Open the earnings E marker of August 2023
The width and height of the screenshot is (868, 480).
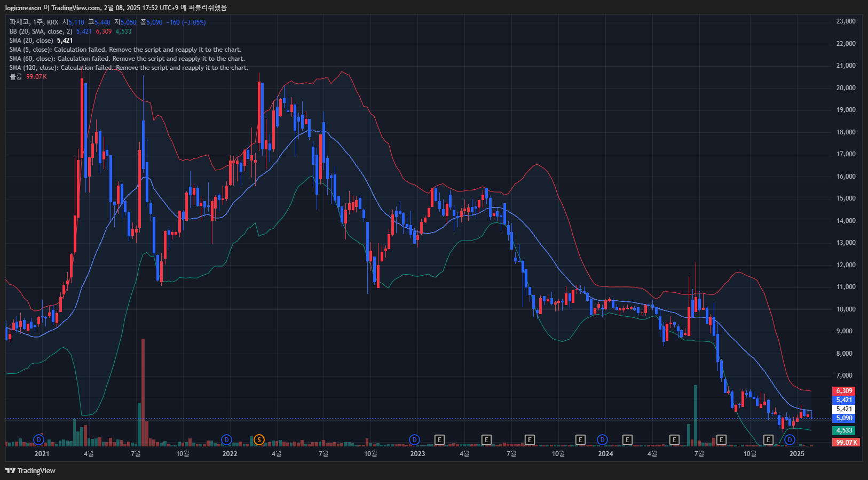click(x=530, y=439)
